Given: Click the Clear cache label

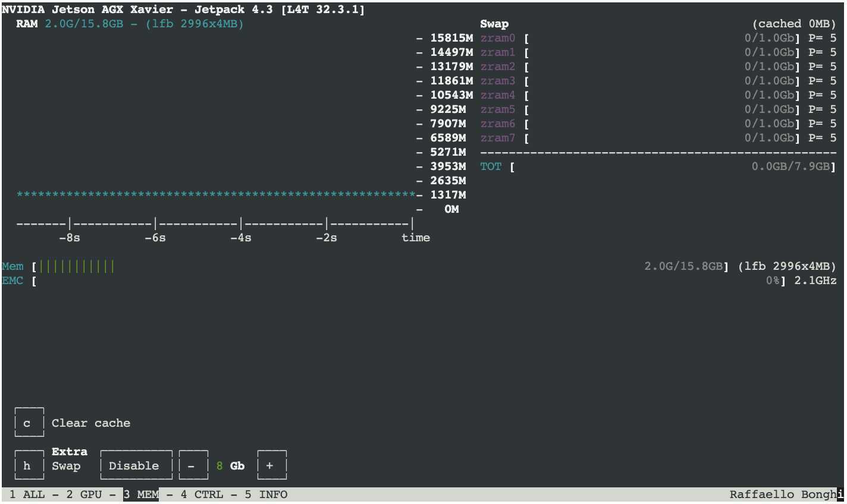Looking at the screenshot, I should (x=91, y=423).
